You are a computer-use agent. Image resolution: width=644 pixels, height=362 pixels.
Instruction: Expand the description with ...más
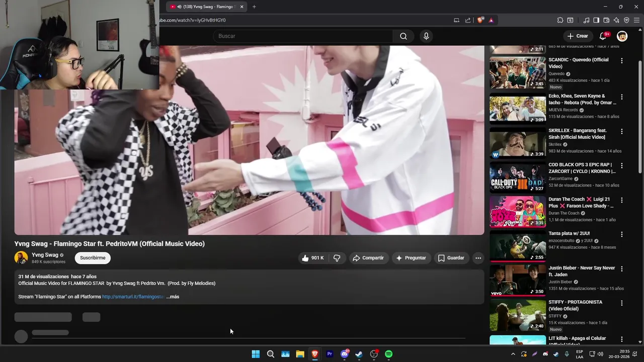coord(173,297)
